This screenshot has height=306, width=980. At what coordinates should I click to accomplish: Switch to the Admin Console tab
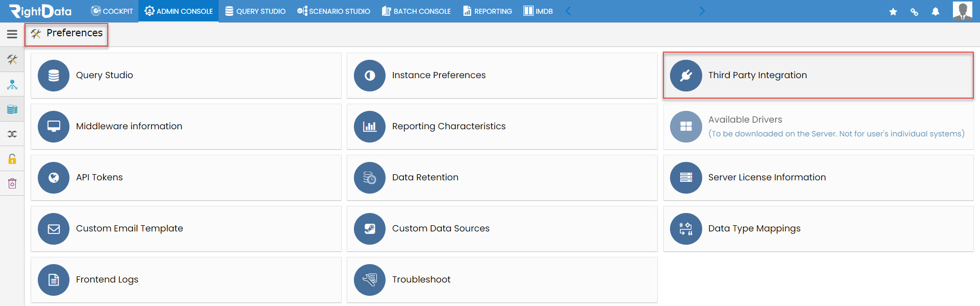179,11
